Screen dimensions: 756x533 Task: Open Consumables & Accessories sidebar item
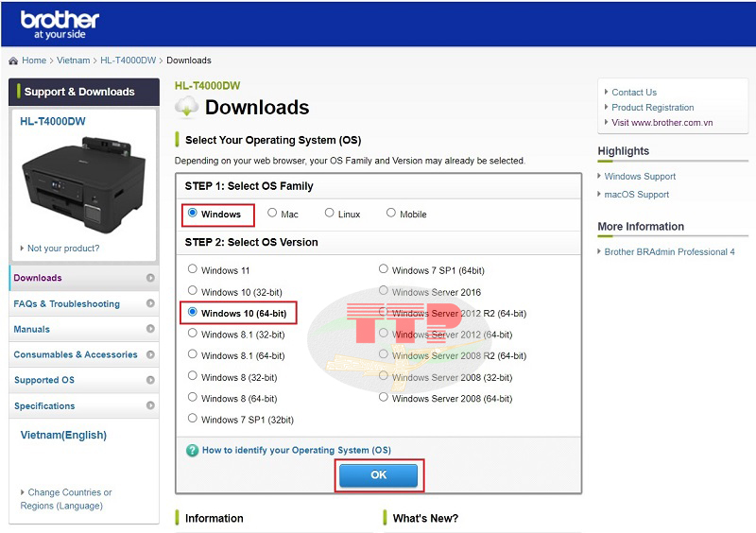[x=84, y=354]
